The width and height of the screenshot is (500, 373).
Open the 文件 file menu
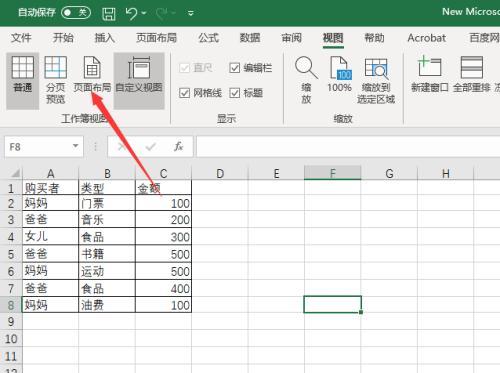point(21,38)
